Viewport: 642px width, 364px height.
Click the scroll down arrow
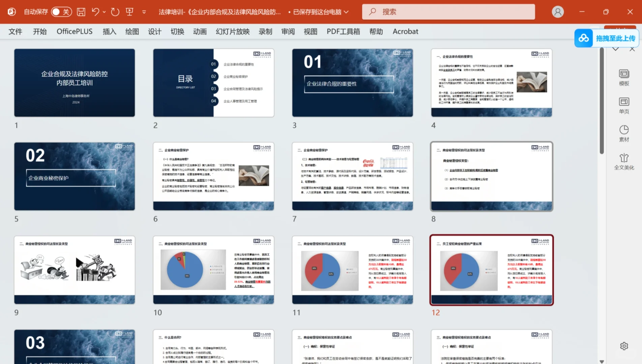pos(602,361)
